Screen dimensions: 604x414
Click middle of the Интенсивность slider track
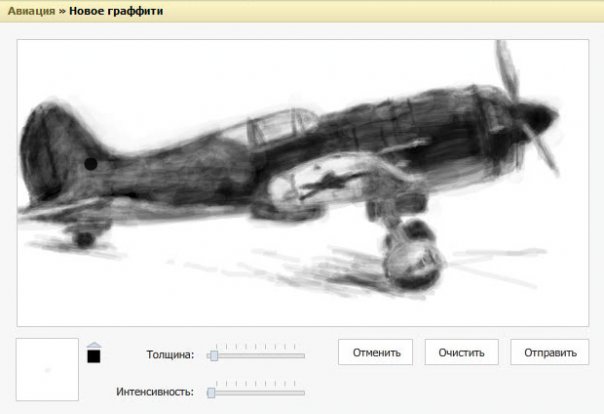(x=257, y=393)
